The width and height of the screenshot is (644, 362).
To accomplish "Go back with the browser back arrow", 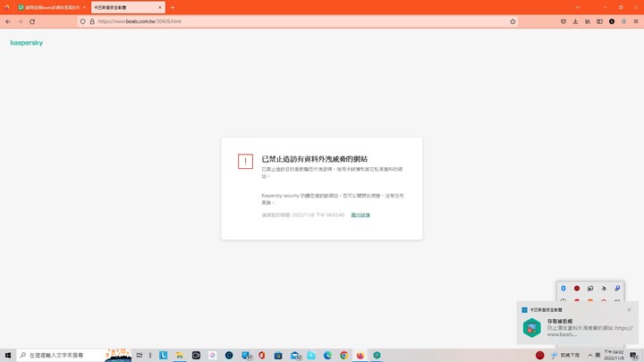I will pos(8,21).
